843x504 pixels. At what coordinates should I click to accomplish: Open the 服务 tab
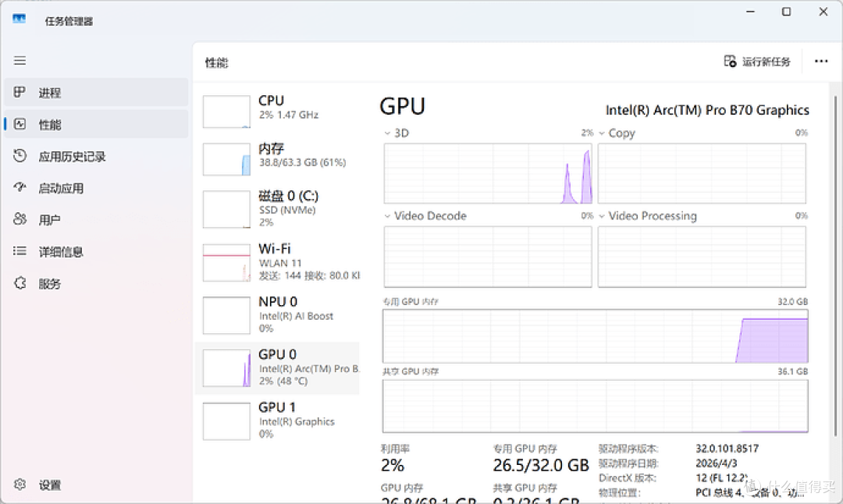click(96, 284)
